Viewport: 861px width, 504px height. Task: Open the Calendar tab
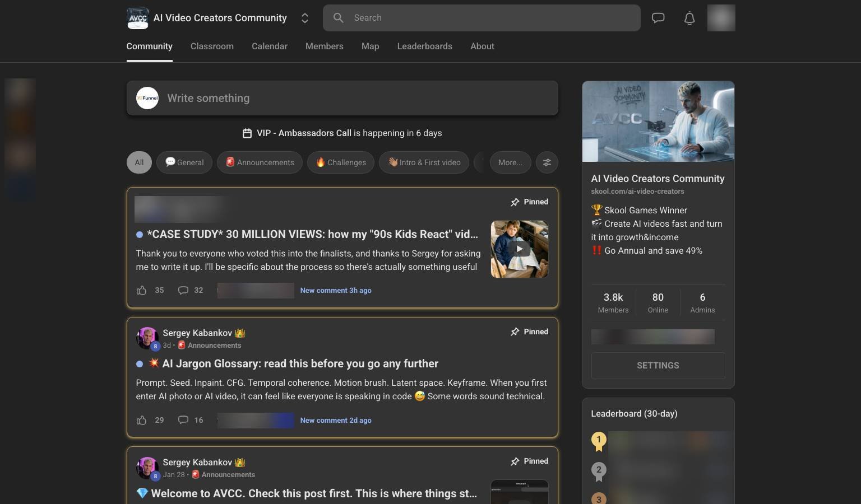coord(270,46)
